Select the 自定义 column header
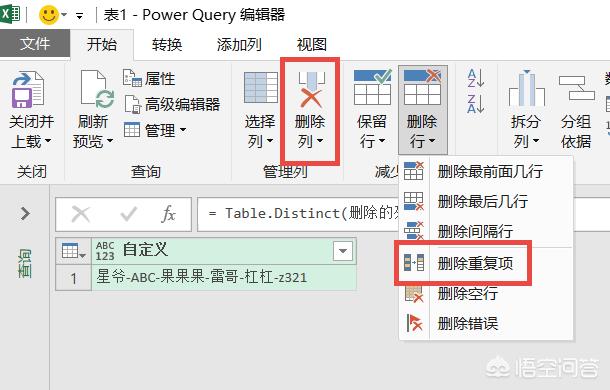This screenshot has height=390, width=610. pos(223,251)
